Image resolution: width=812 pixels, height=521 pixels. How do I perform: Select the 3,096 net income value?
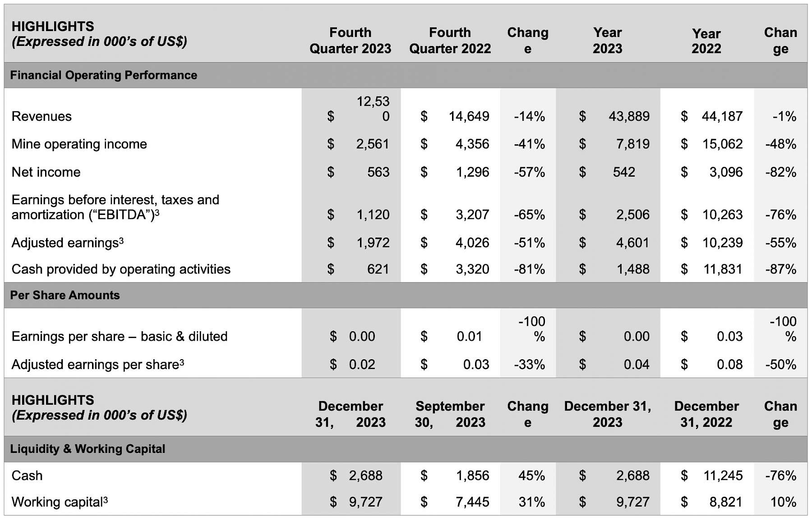point(726,172)
